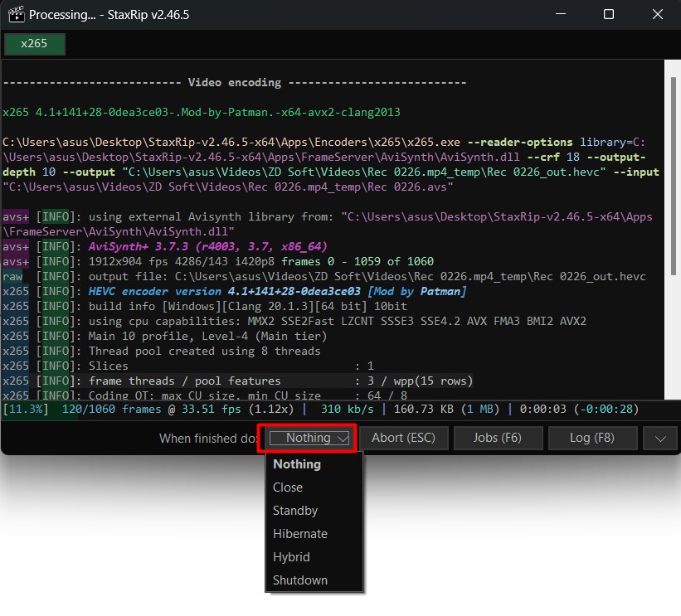Select Nothing from the finish action list

click(x=297, y=464)
